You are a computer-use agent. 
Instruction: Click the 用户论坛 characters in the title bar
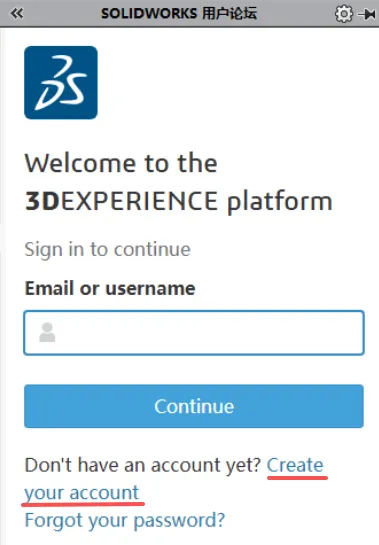(229, 14)
